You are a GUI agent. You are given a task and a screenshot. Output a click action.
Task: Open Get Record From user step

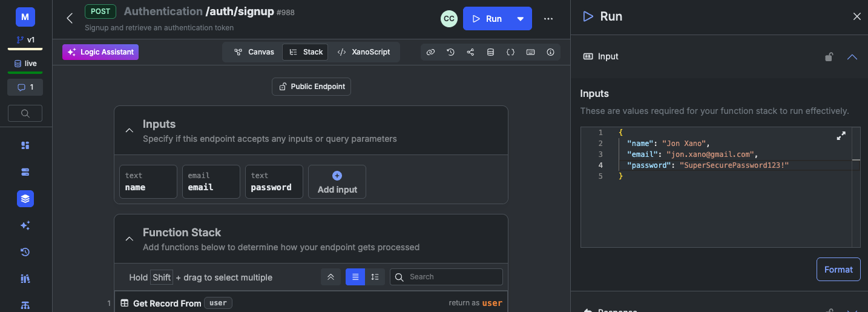point(311,303)
